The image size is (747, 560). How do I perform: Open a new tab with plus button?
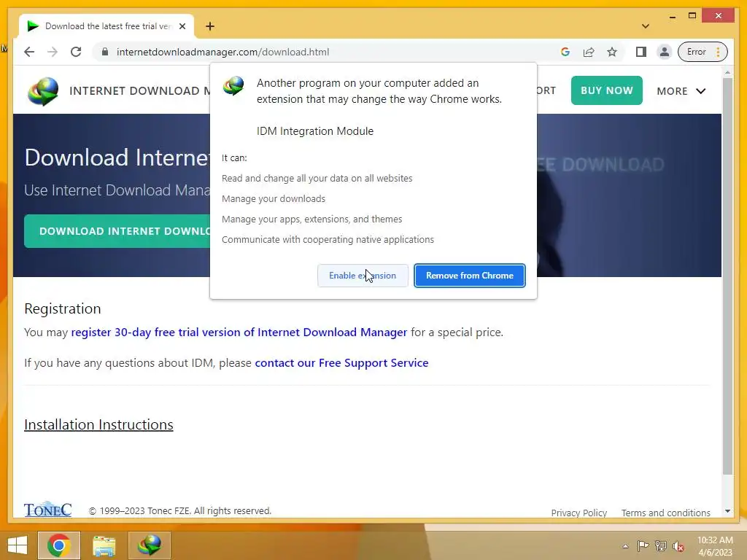click(x=210, y=26)
